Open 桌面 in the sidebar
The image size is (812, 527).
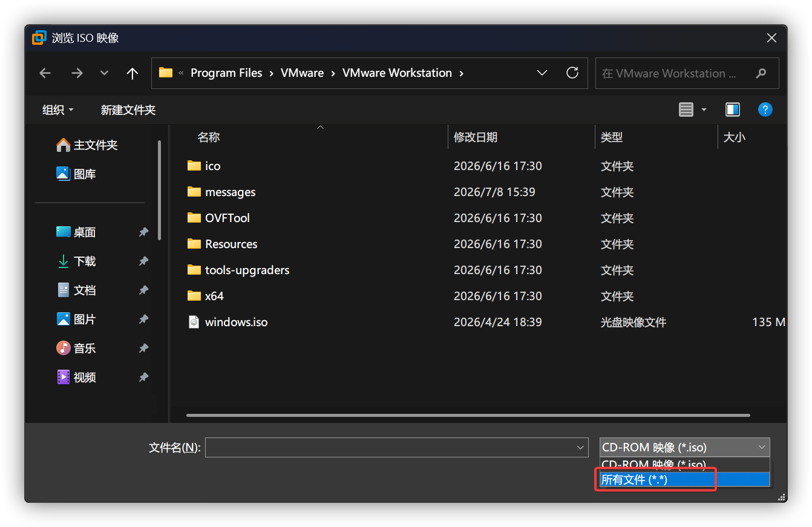coord(76,232)
